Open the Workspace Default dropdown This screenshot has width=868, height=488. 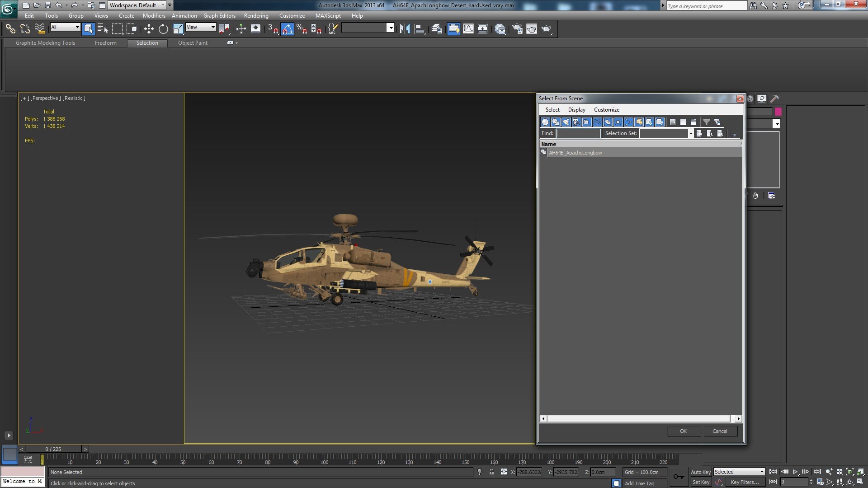click(137, 5)
